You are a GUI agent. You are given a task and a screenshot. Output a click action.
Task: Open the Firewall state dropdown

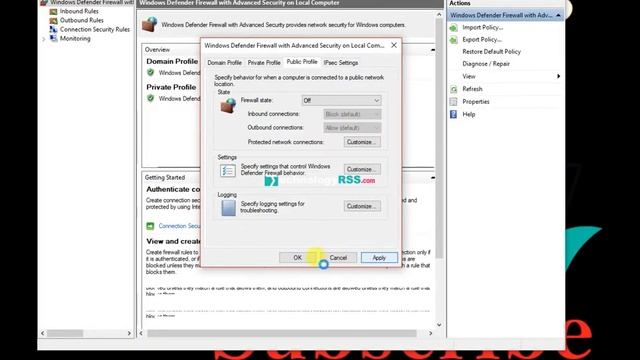[341, 100]
